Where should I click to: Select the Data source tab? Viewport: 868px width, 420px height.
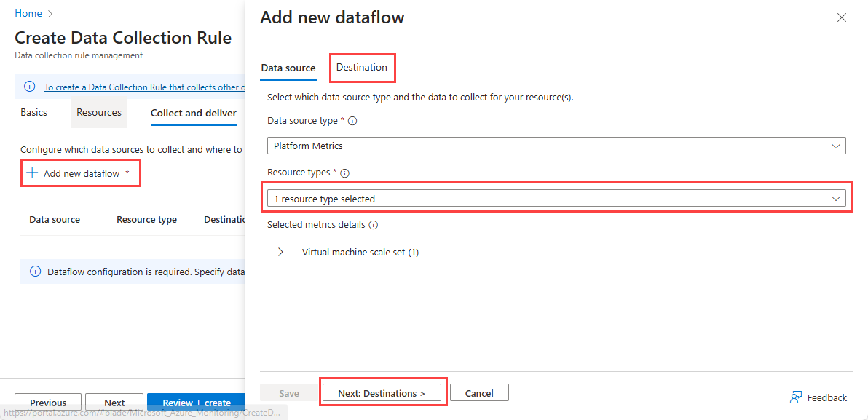pyautogui.click(x=288, y=68)
